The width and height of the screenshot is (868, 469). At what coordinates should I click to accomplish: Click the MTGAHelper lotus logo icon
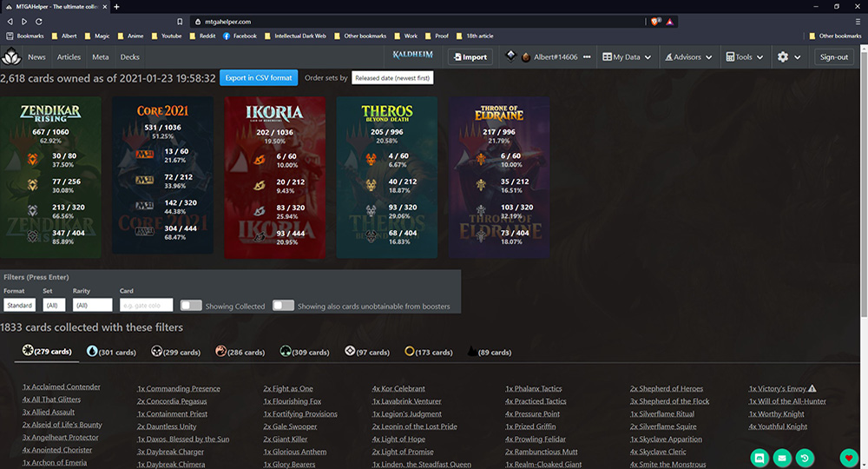[x=11, y=56]
